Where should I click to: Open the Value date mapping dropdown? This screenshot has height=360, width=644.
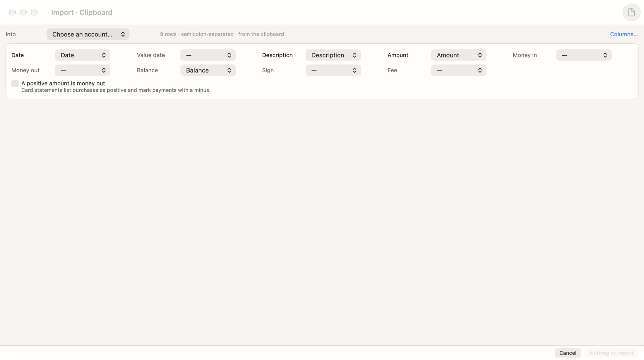[x=208, y=55]
